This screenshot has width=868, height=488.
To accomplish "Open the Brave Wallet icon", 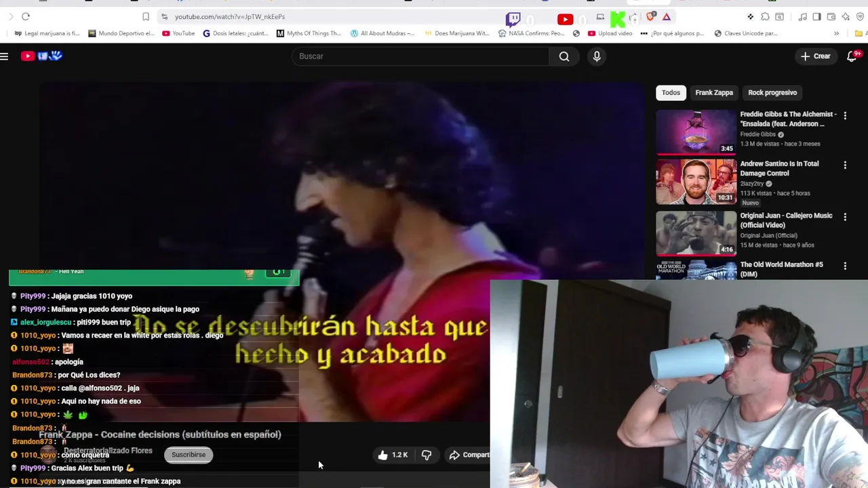I will [831, 17].
